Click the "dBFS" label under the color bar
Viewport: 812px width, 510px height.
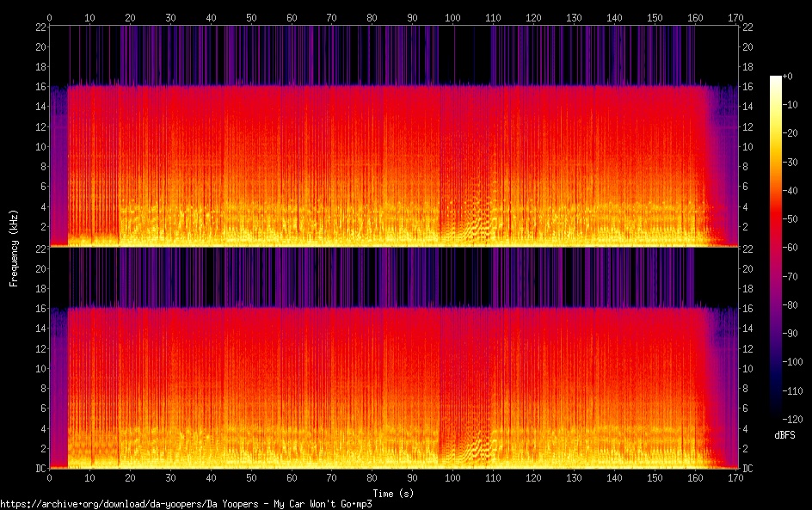(x=784, y=435)
